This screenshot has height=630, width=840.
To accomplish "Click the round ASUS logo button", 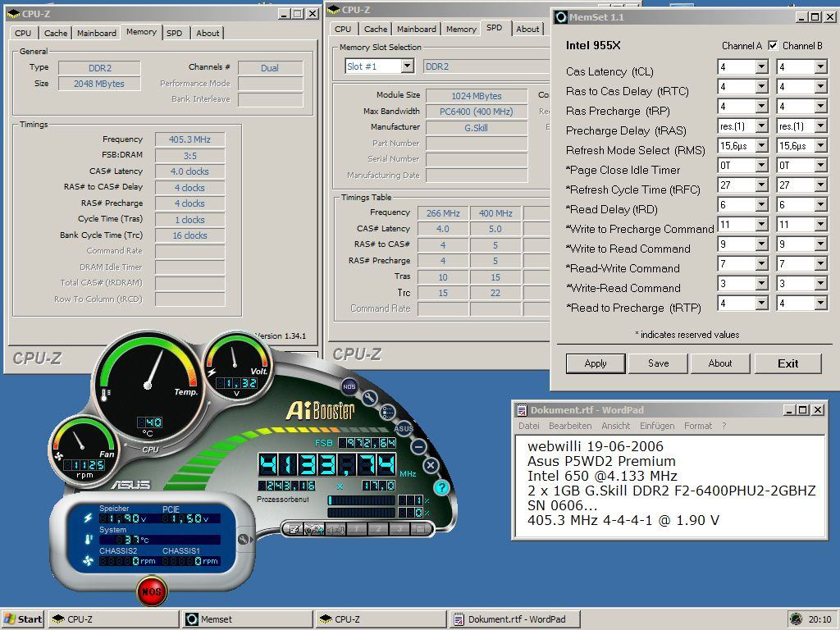I will [x=404, y=428].
